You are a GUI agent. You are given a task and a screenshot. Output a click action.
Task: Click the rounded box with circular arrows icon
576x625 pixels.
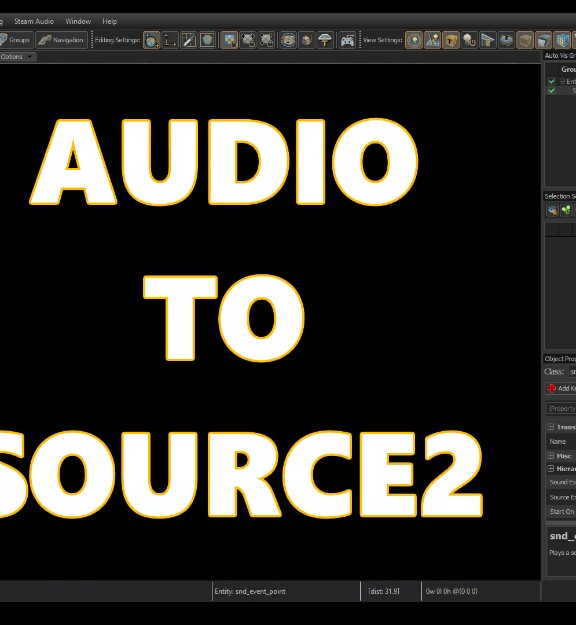point(288,40)
